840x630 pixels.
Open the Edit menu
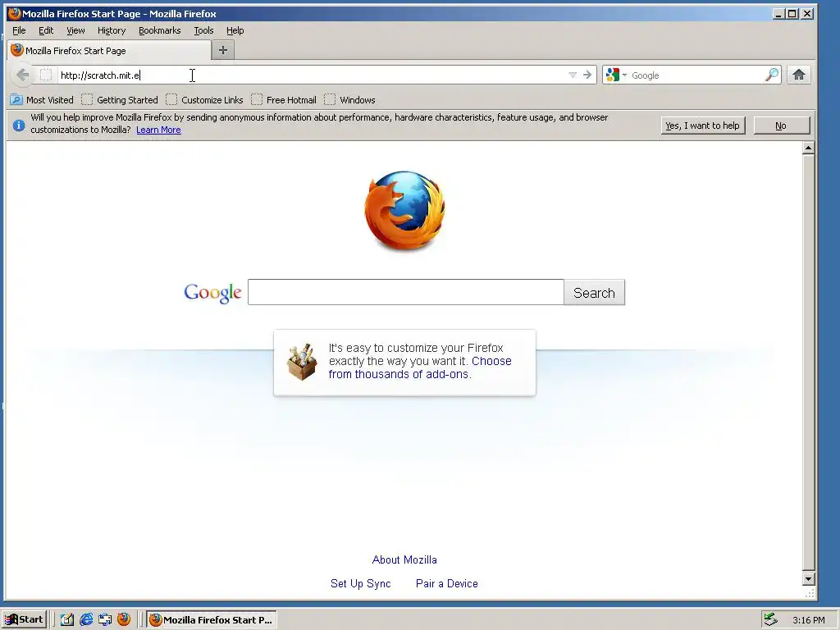[x=46, y=30]
